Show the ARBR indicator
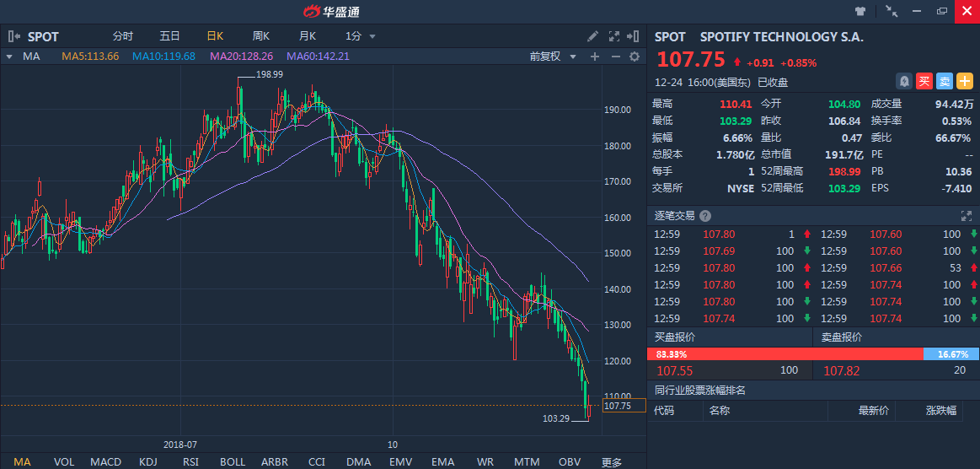The width and height of the screenshot is (980, 469). click(x=275, y=462)
